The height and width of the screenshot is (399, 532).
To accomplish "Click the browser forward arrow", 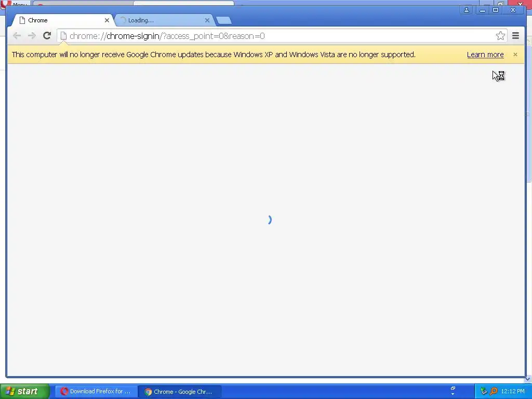I will click(x=32, y=36).
